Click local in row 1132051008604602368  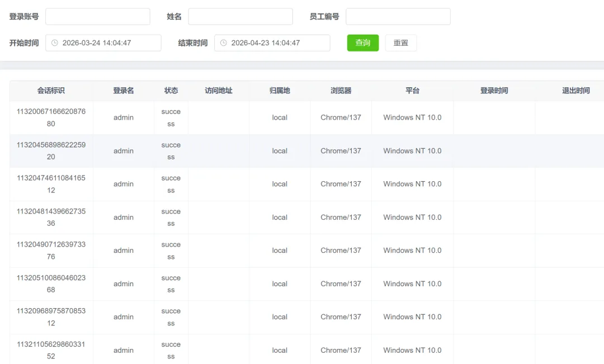pos(280,283)
